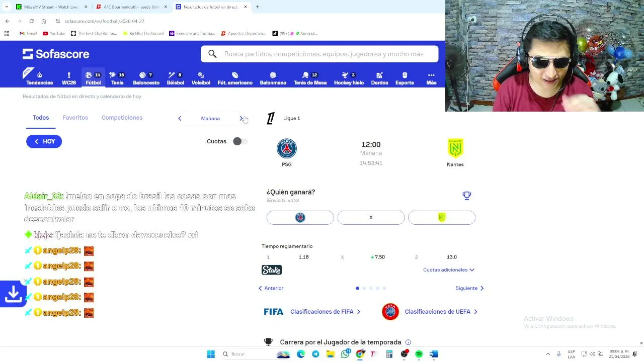This screenshot has height=362, width=644.
Task: Vote for Nantes to win
Action: coord(442,217)
